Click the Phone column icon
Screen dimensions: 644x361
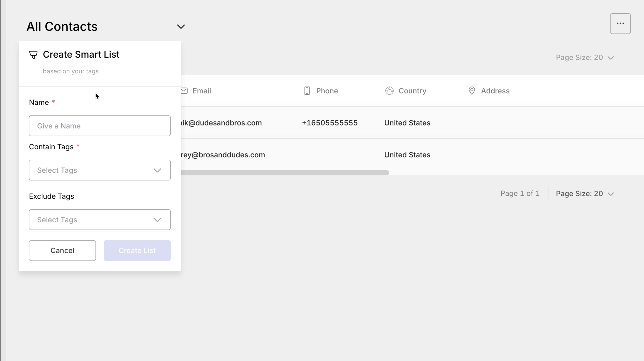coord(307,91)
